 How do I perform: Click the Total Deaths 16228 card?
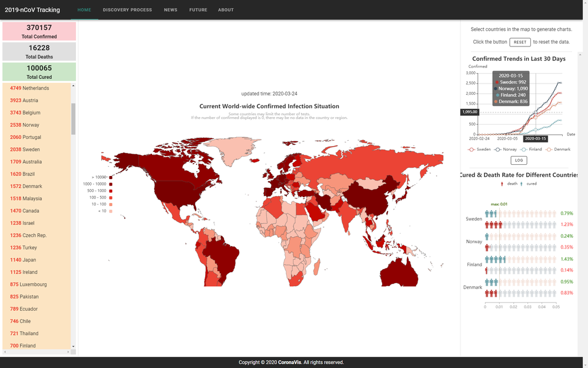(x=39, y=51)
